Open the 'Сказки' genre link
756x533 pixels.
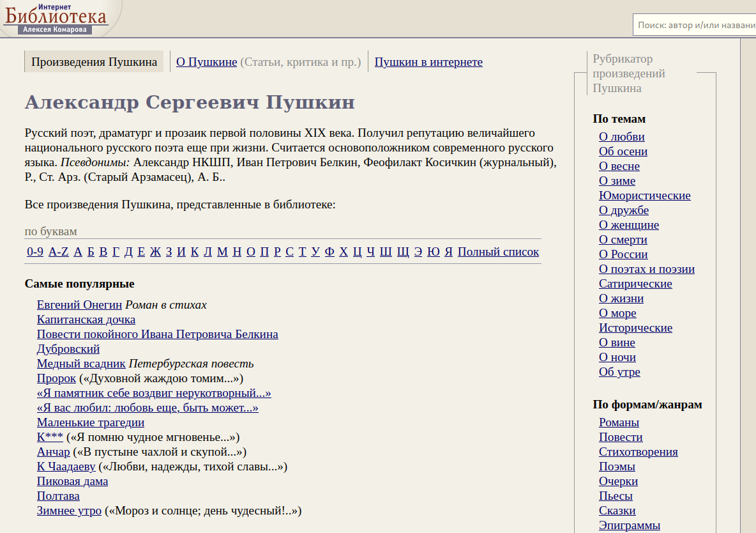(617, 511)
